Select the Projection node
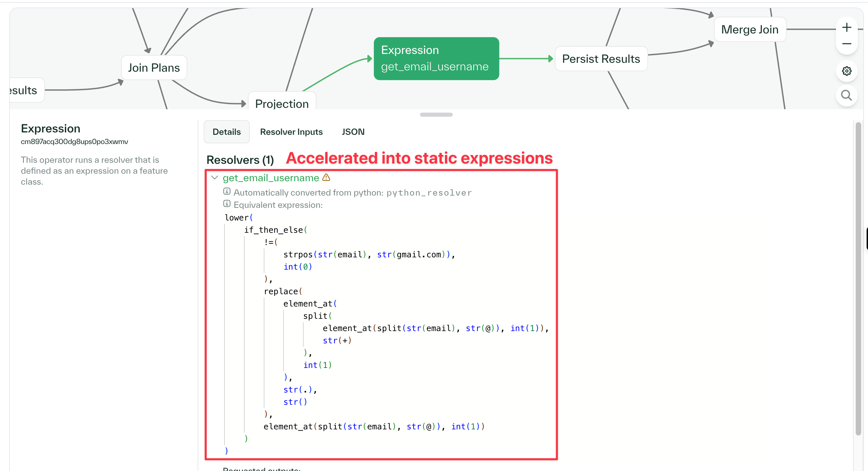868x471 pixels. tap(281, 103)
